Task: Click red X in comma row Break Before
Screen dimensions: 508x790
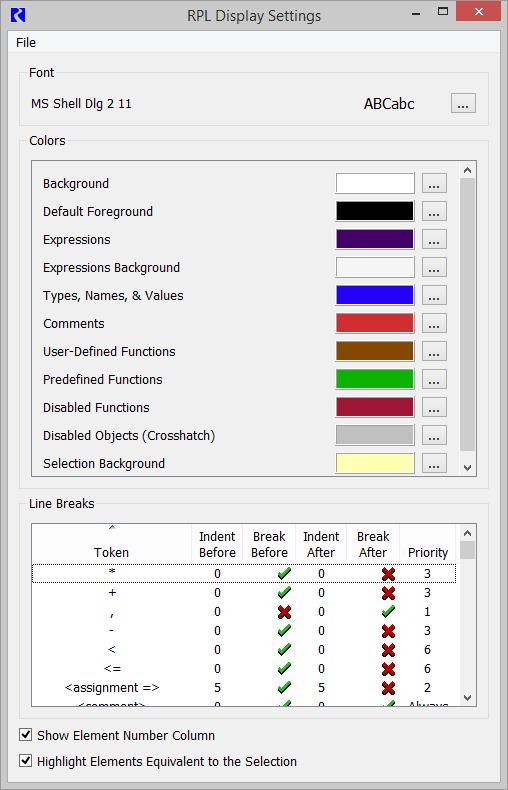Action: click(284, 612)
